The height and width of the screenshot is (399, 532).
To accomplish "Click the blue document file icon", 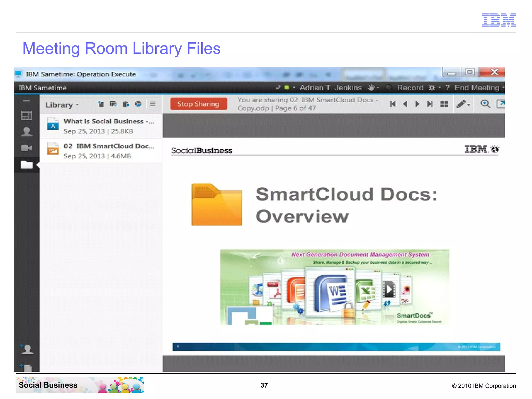I will click(53, 124).
